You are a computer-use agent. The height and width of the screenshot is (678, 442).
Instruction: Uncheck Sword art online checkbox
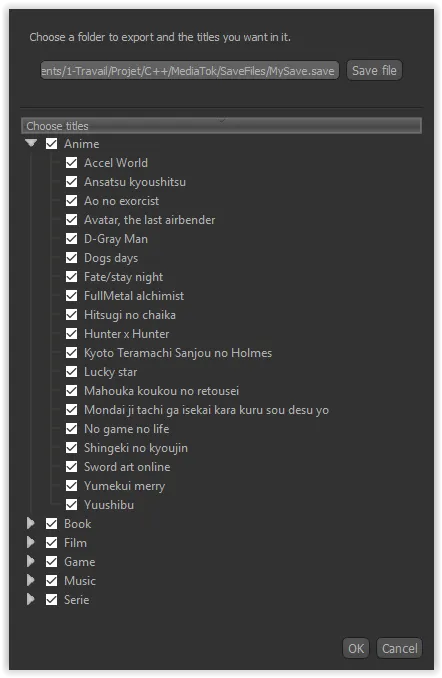pos(71,467)
